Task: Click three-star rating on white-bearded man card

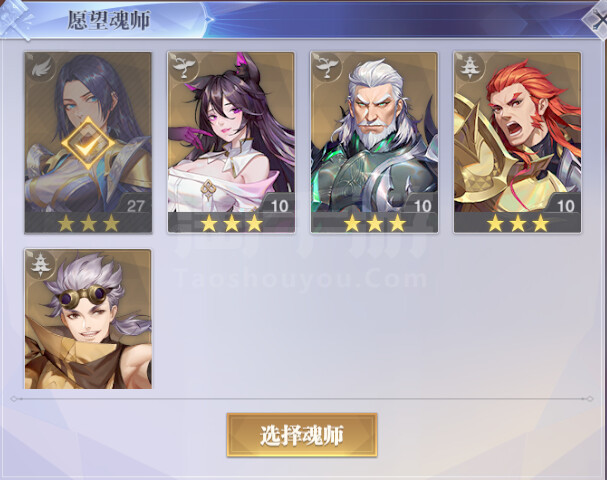Action: 374,223
